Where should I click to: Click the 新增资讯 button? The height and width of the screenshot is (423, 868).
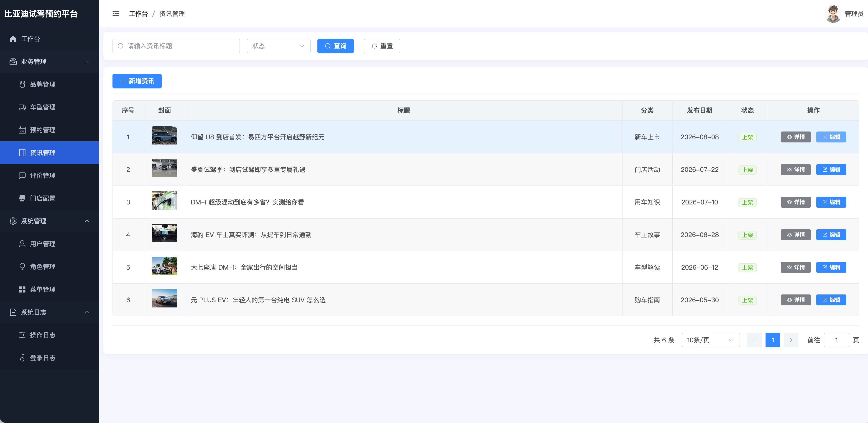(137, 81)
